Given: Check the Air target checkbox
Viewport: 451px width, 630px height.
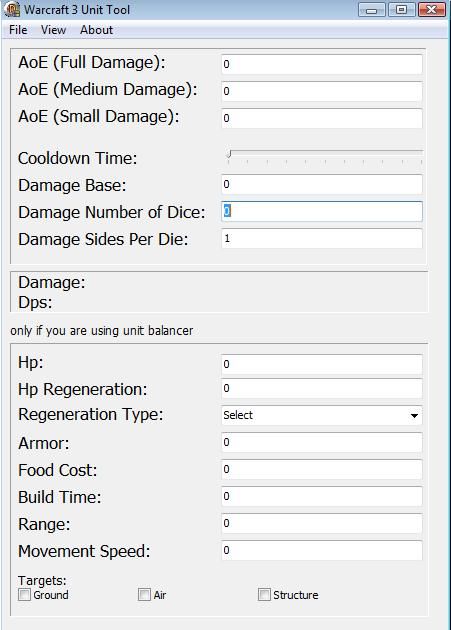Looking at the screenshot, I should (x=144, y=595).
